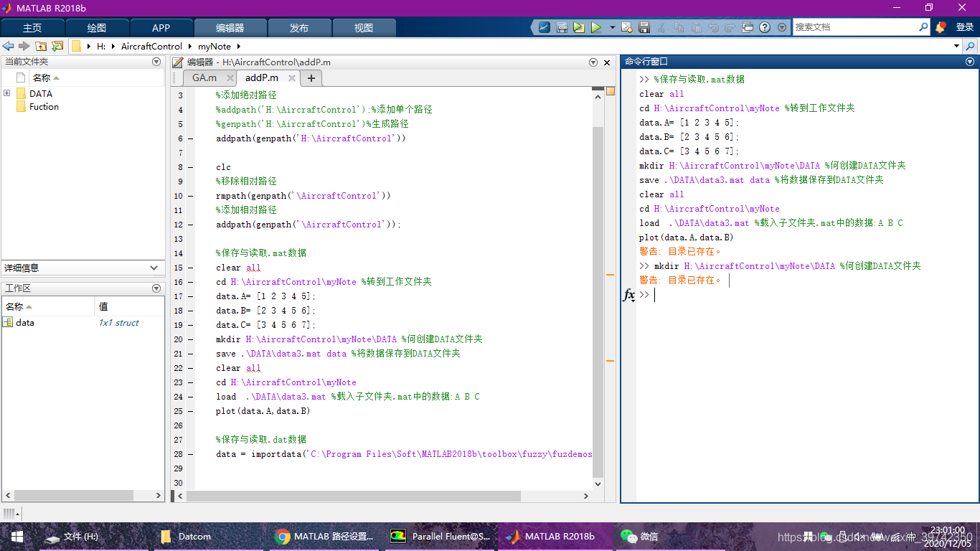Close the editor panel

pyautogui.click(x=607, y=62)
